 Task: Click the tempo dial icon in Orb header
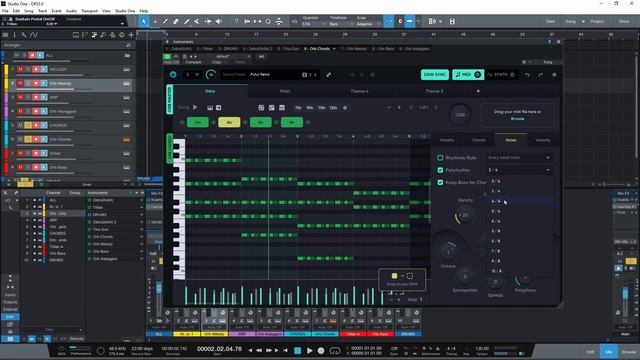click(x=211, y=75)
